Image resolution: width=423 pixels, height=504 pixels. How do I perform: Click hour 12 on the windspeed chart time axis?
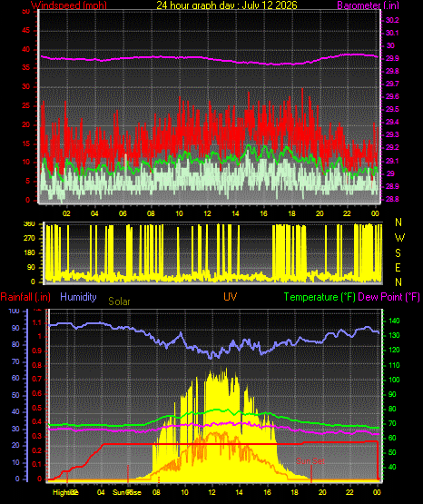tap(207, 213)
